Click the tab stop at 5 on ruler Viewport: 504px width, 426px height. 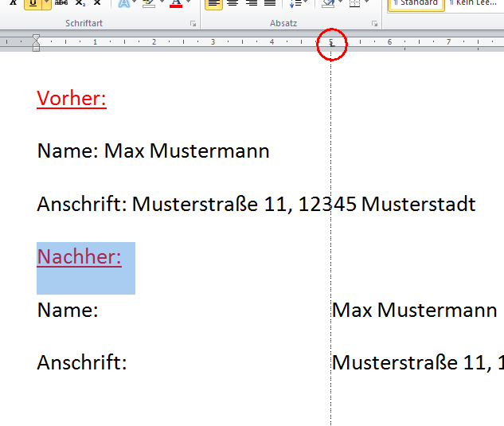(331, 45)
